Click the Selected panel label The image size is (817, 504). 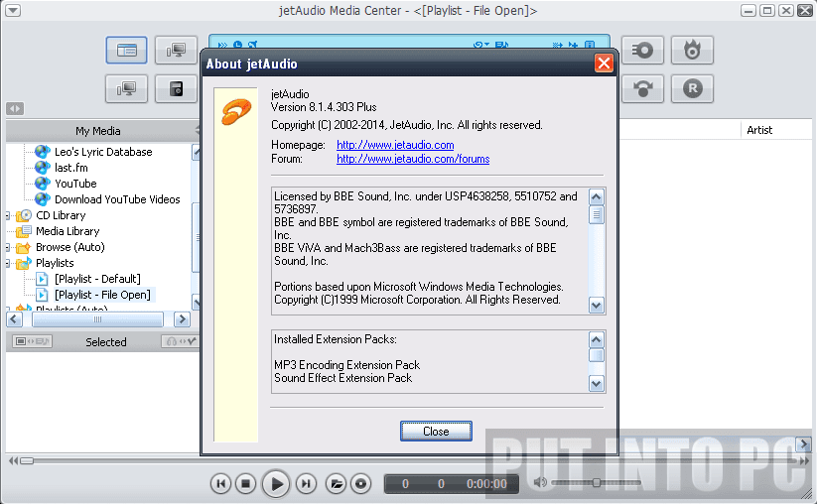pyautogui.click(x=106, y=342)
